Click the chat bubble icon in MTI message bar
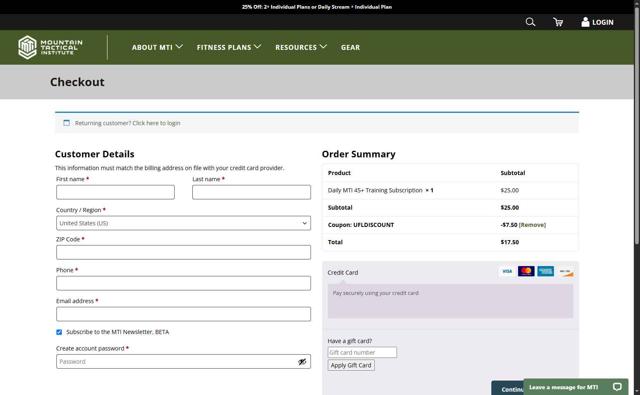The height and width of the screenshot is (395, 640). (617, 386)
